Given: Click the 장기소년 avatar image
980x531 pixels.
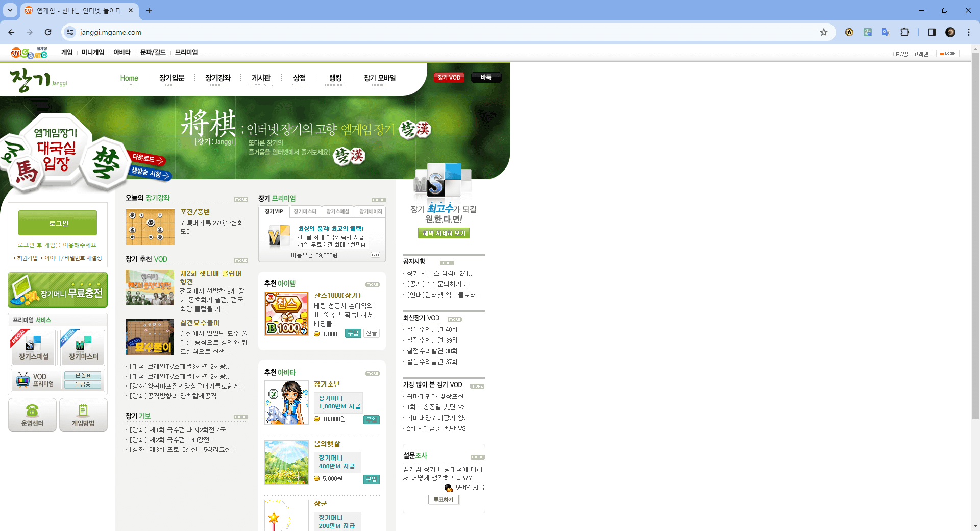Looking at the screenshot, I should (286, 402).
